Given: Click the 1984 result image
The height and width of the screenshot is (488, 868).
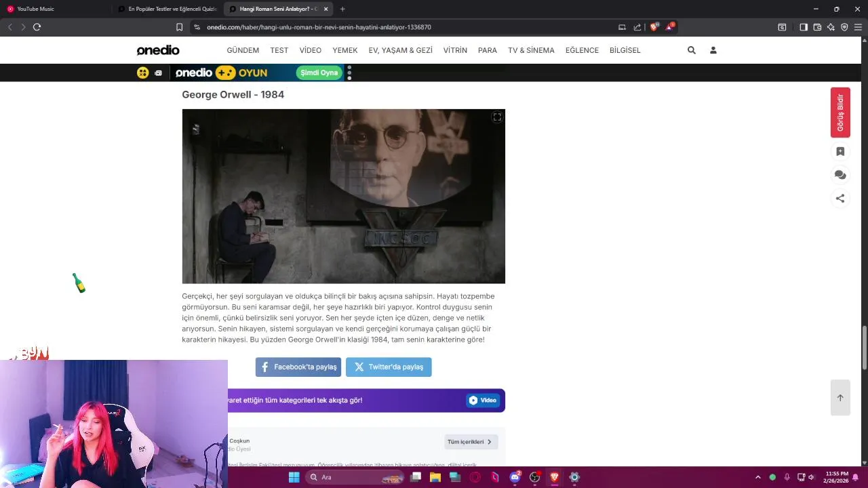Looking at the screenshot, I should pos(343,196).
